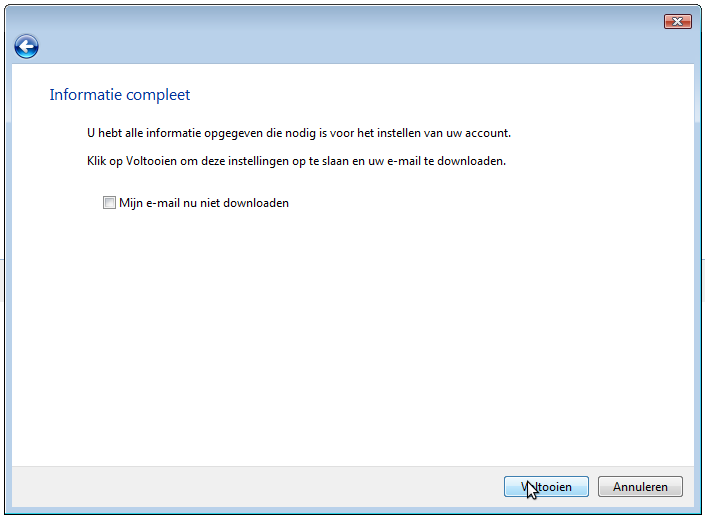Tick the box to skip downloading e-mail

pos(109,203)
